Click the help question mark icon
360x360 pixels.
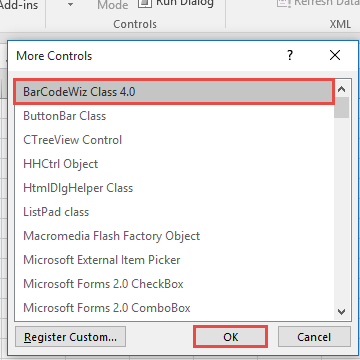point(290,55)
